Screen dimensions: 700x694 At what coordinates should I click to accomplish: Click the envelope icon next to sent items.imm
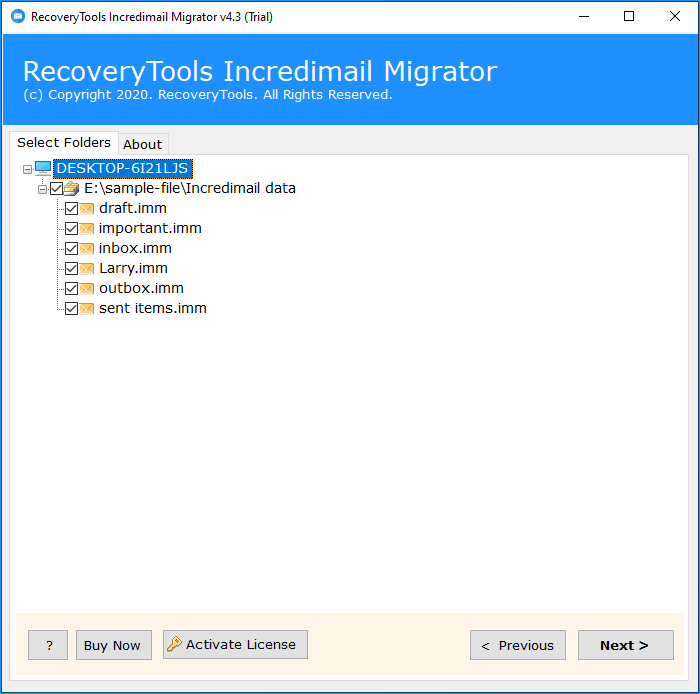[x=87, y=309]
